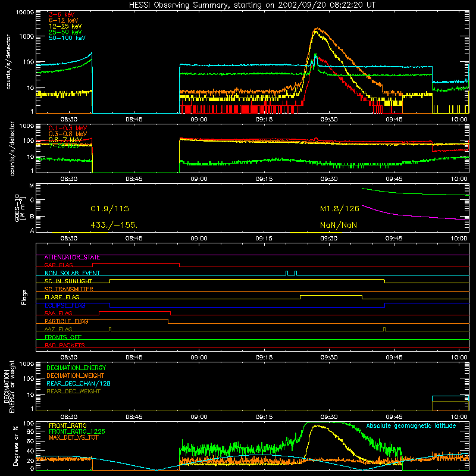Click the DECIMATION ENERGY or weight axis title
Screen dimensions: 476x476
click(9, 386)
